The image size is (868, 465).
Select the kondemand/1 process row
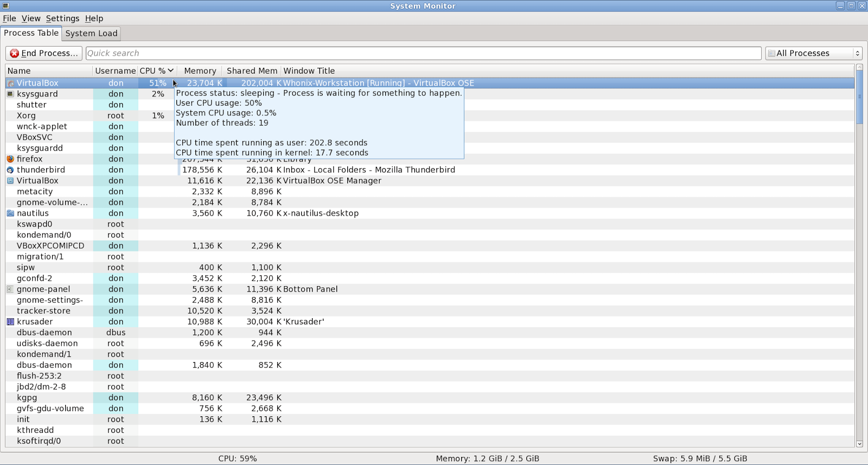pos(430,354)
